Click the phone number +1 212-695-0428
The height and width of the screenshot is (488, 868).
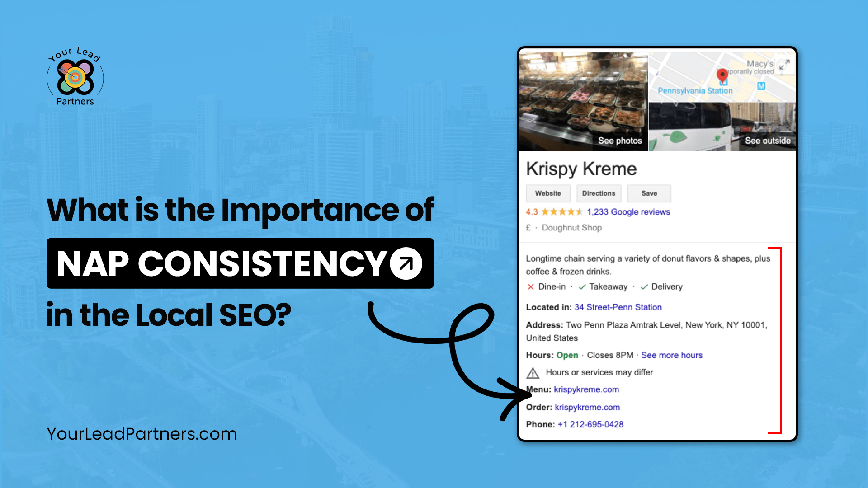[590, 424]
